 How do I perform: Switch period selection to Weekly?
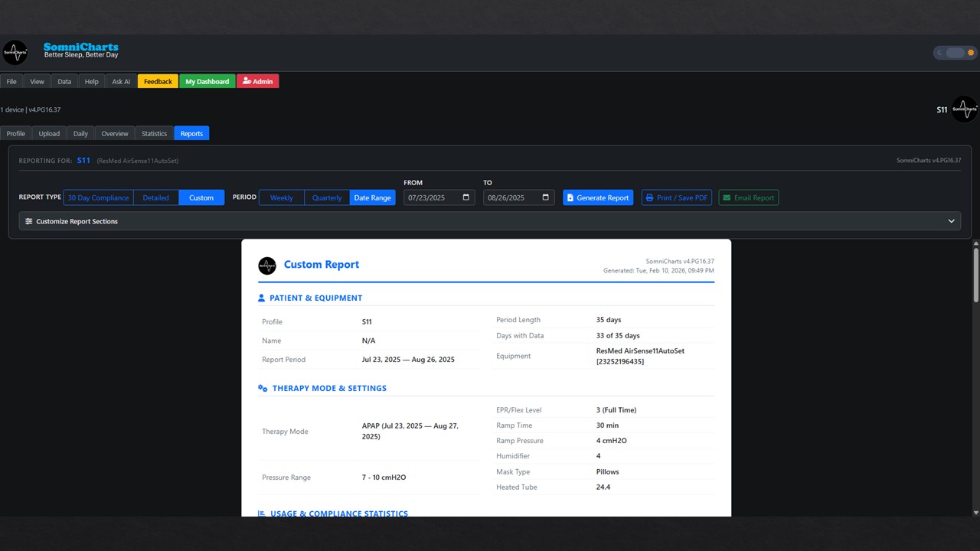(x=281, y=197)
